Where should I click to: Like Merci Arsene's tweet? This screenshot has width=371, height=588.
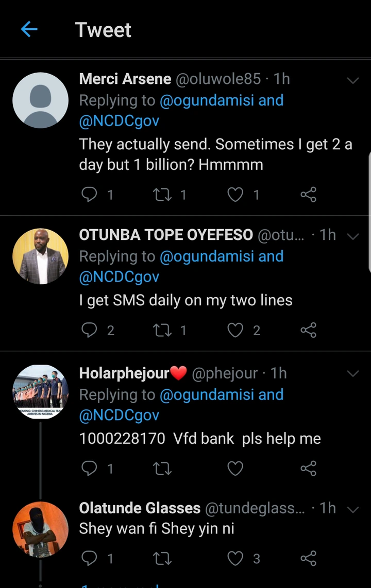coord(235,194)
